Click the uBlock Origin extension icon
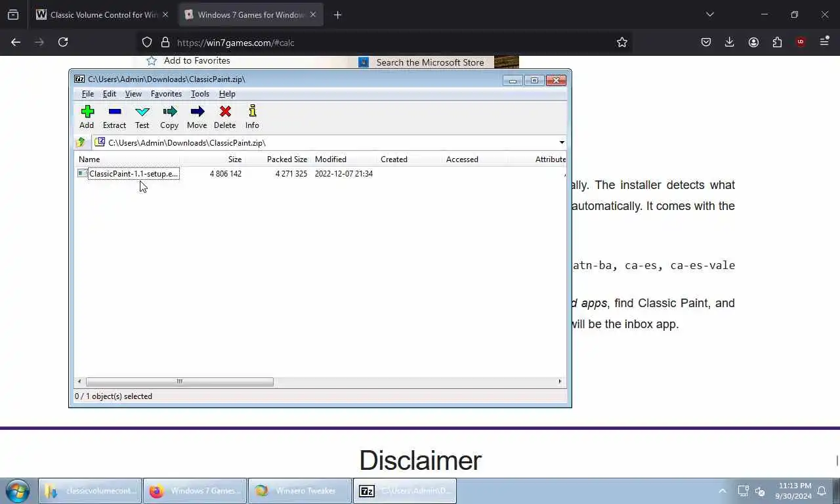This screenshot has height=504, width=840. pos(800,42)
